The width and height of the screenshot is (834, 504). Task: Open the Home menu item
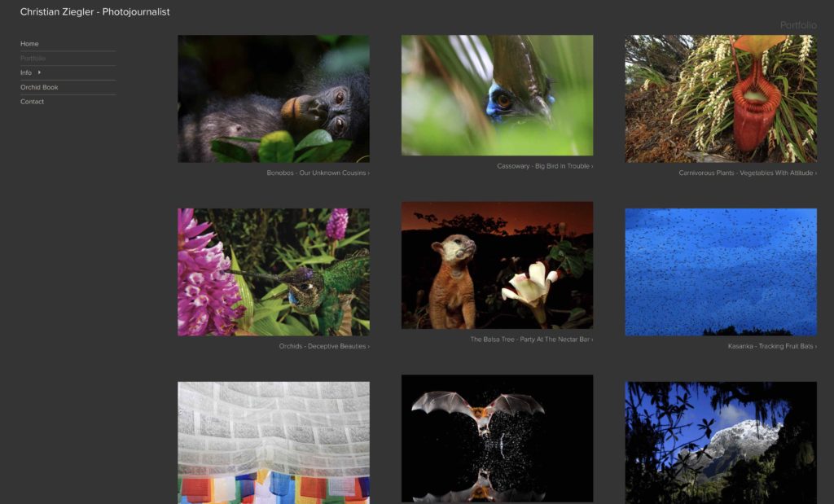[x=29, y=44]
